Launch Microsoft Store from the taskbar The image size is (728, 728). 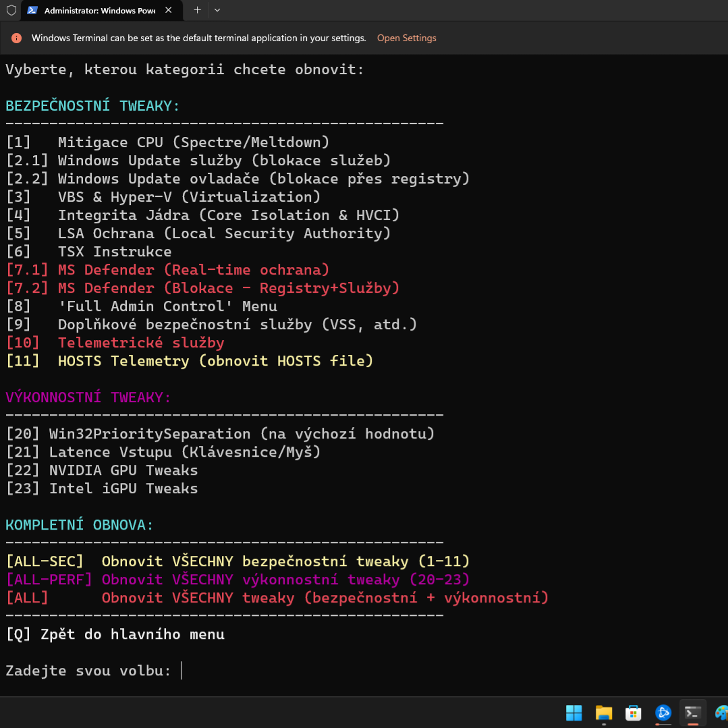click(633, 712)
